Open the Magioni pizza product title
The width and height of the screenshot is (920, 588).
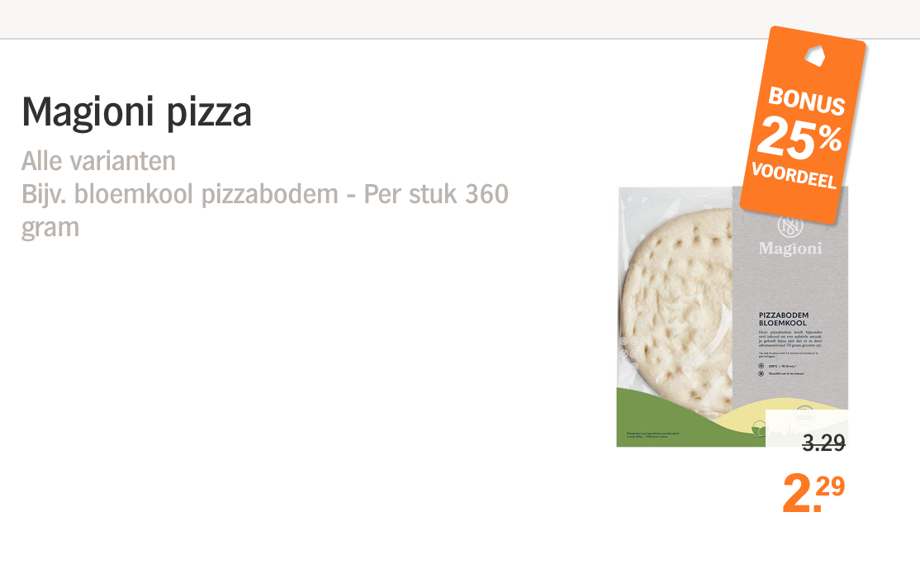click(x=137, y=111)
